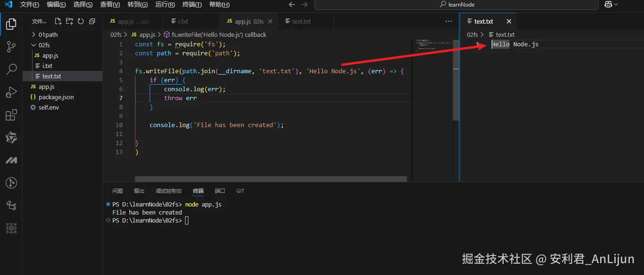The image size is (644, 275).
Task: Open the Run and Debug view
Action: (11, 92)
